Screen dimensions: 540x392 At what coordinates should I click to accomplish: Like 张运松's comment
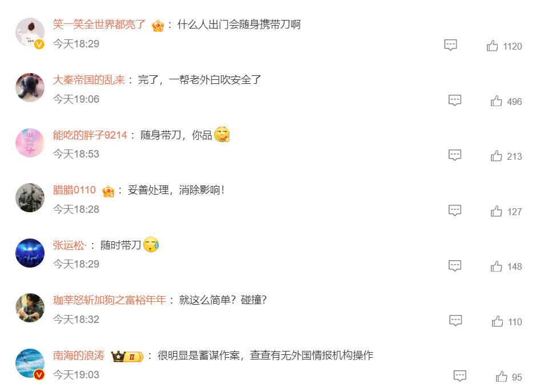coord(496,266)
